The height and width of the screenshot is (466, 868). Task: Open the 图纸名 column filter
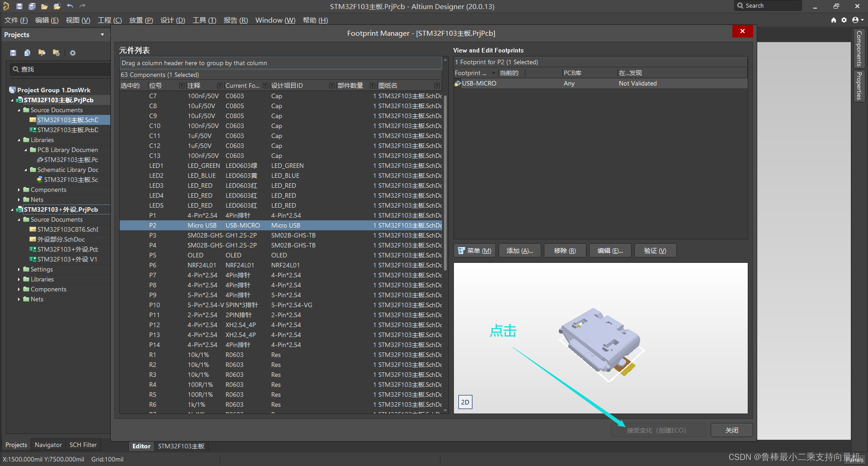pyautogui.click(x=437, y=86)
